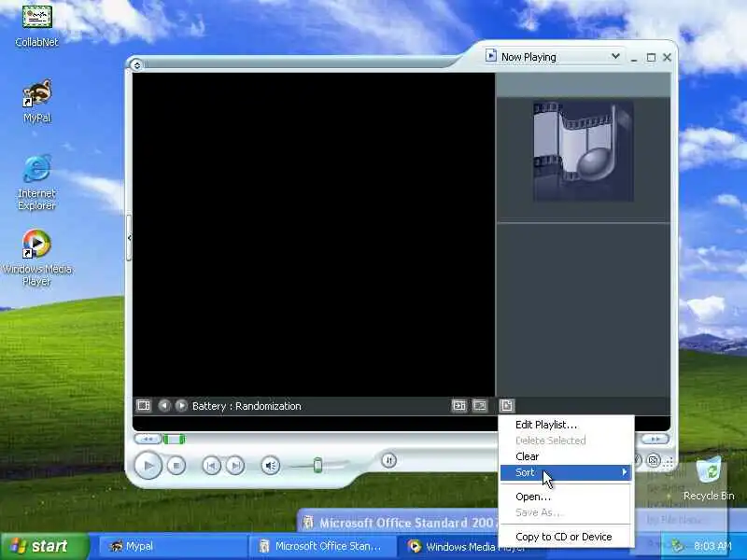Mute the Media Player sound

coord(271,465)
